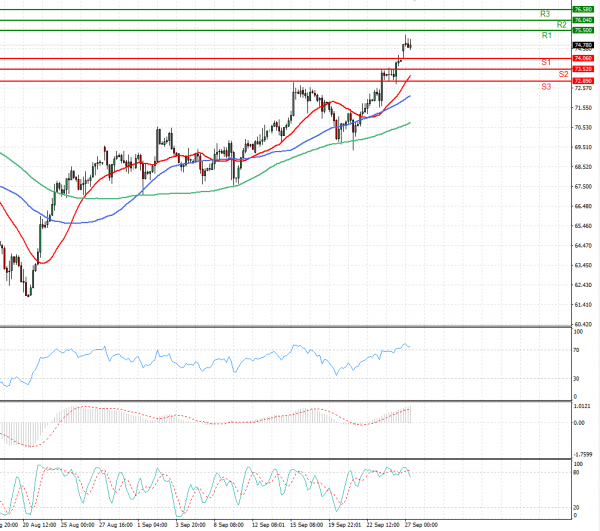Click the R1 resistance label
The image size is (600, 531).
[547, 36]
